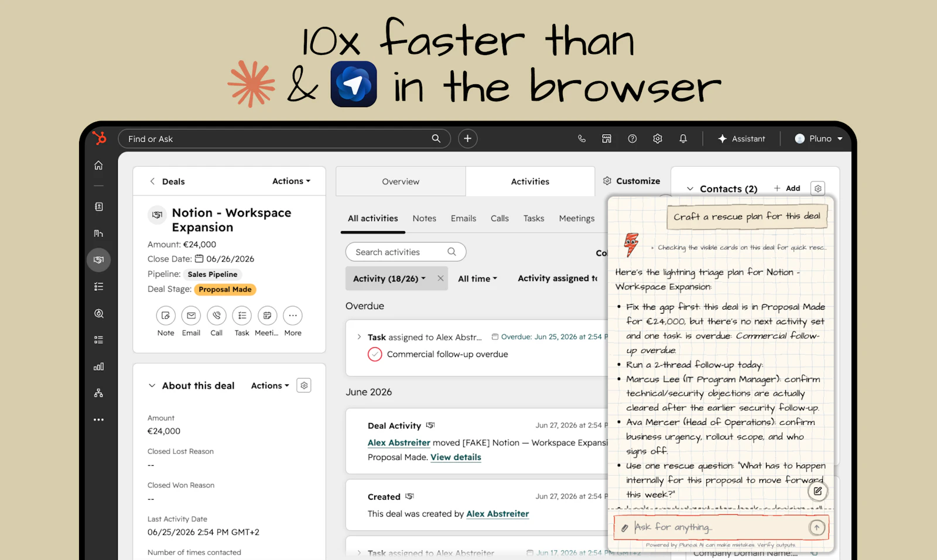
Task: Open the marketplace icon in top bar
Action: [607, 139]
